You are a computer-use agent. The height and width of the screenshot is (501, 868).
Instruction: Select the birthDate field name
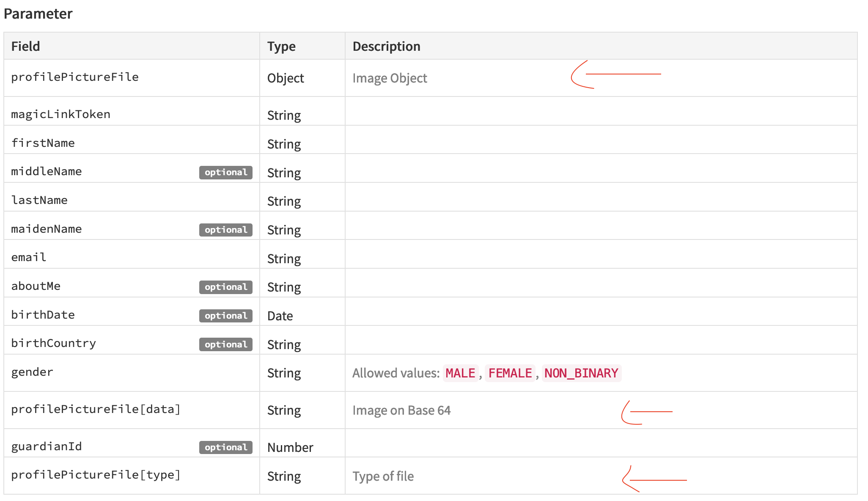pos(43,315)
